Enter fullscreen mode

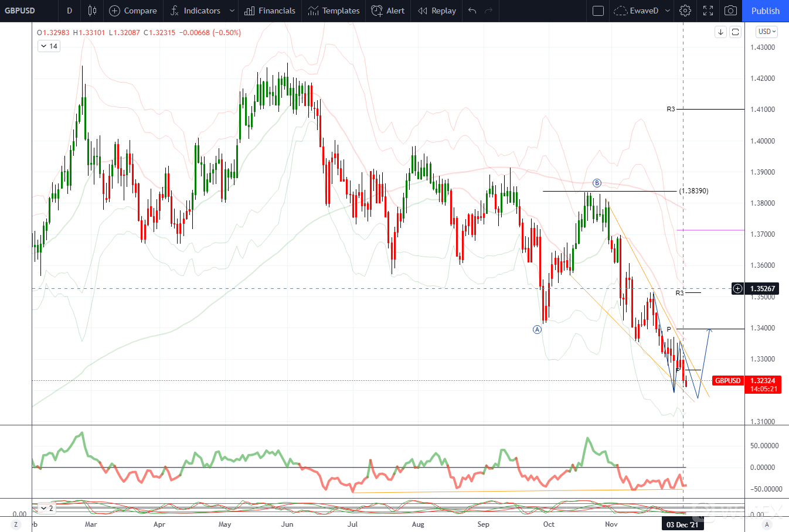[708, 11]
